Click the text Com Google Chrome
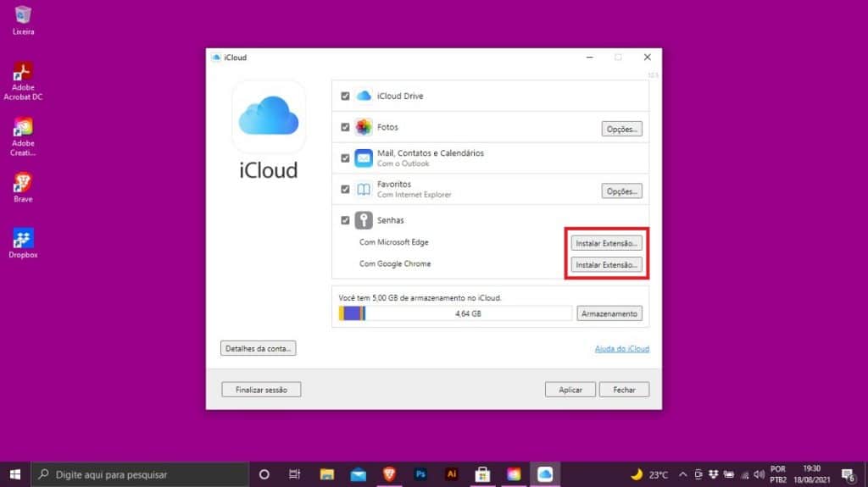Viewport: 868px width, 487px height. coord(395,264)
